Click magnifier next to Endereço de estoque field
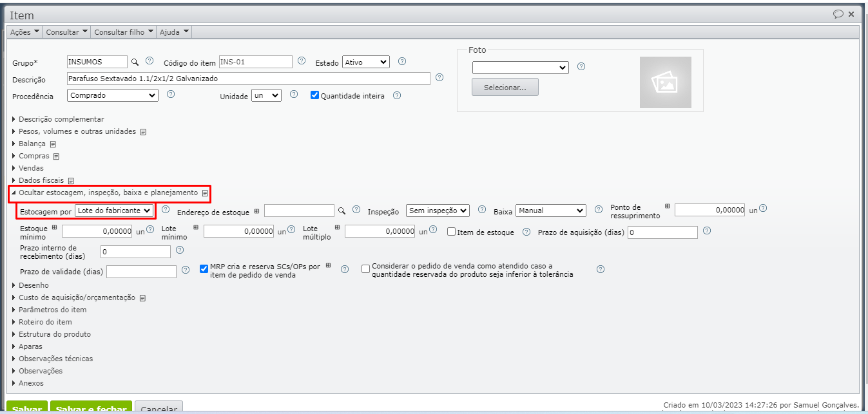868x414 pixels. click(342, 211)
